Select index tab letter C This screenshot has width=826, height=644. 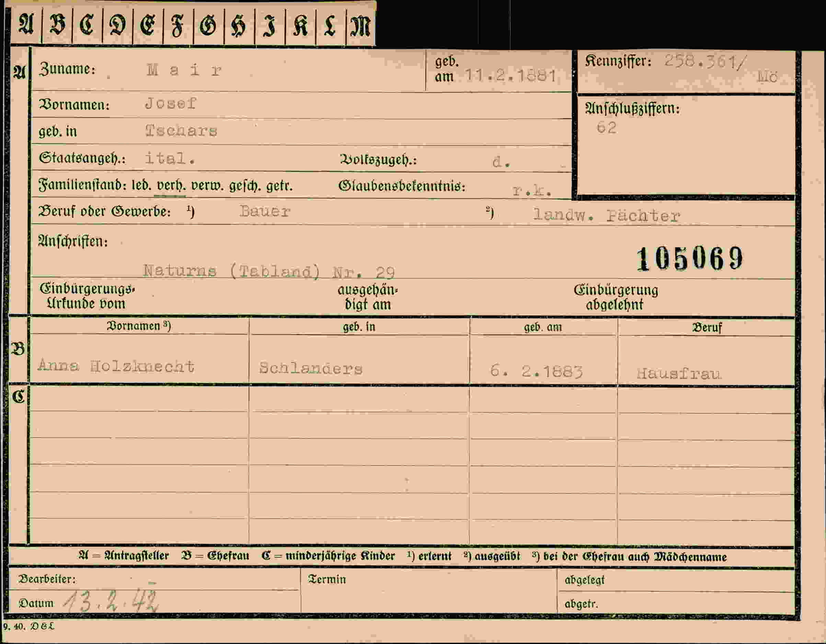click(87, 26)
